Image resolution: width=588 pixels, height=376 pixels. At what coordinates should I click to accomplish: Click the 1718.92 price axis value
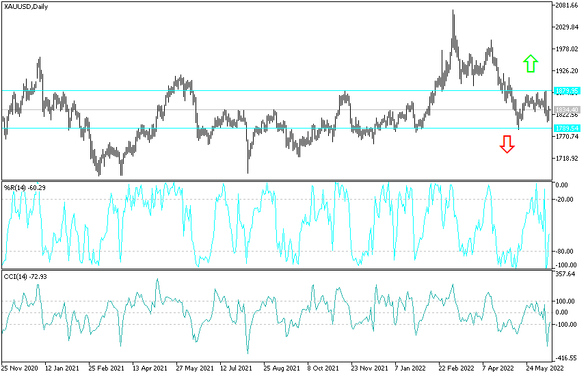click(567, 158)
